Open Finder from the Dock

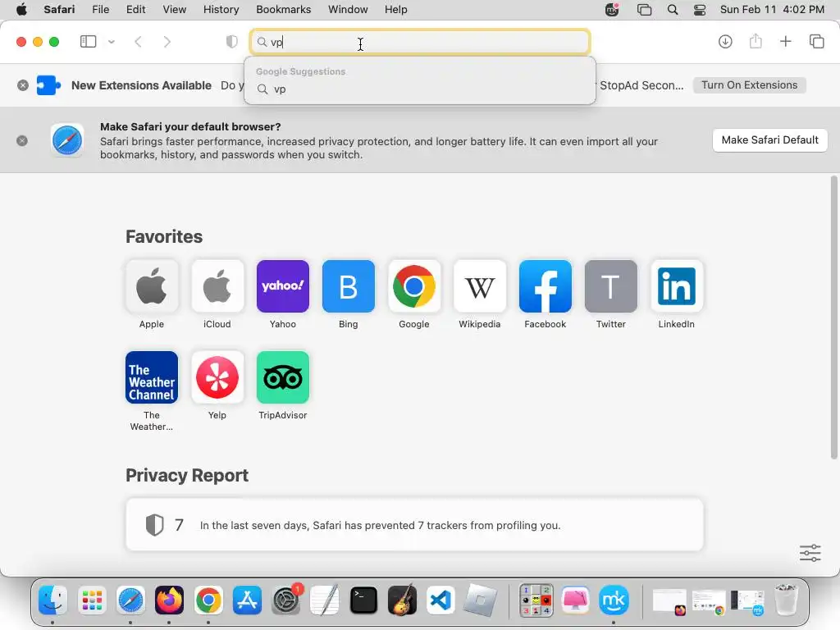pyautogui.click(x=52, y=600)
